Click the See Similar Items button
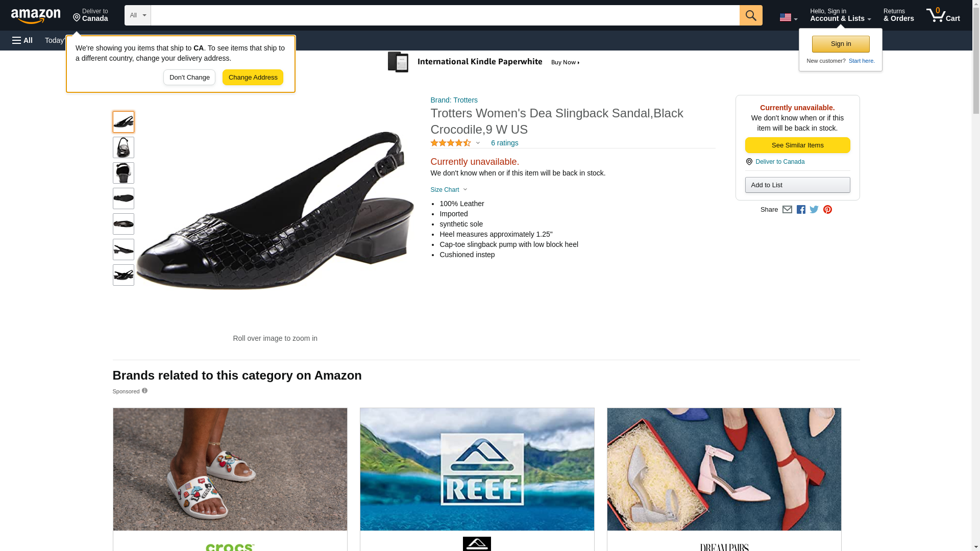This screenshot has width=980, height=551. coord(797,145)
